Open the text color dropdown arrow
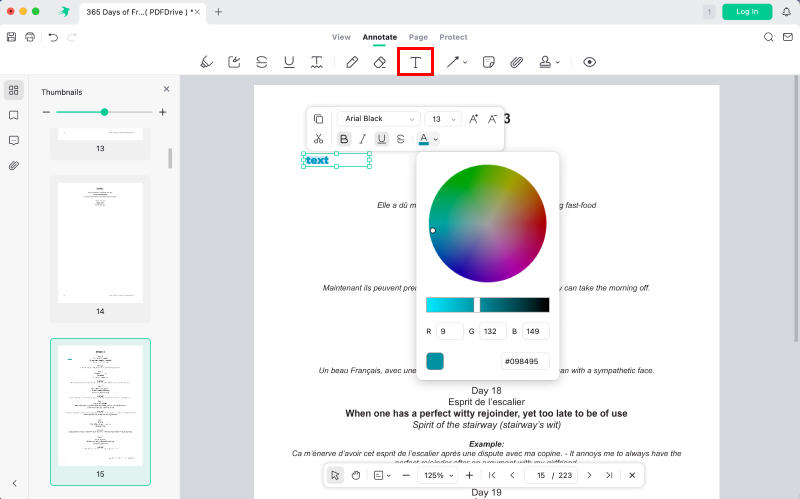800x499 pixels. pos(436,139)
